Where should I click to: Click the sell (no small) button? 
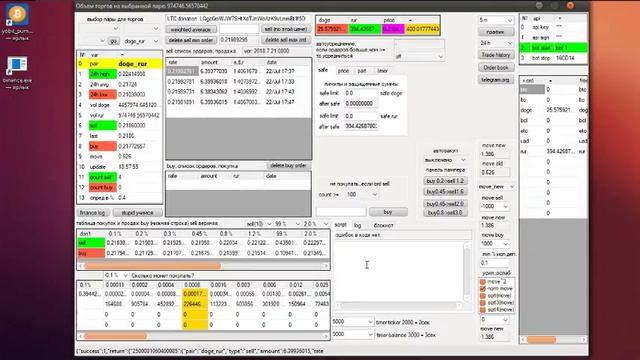click(285, 29)
